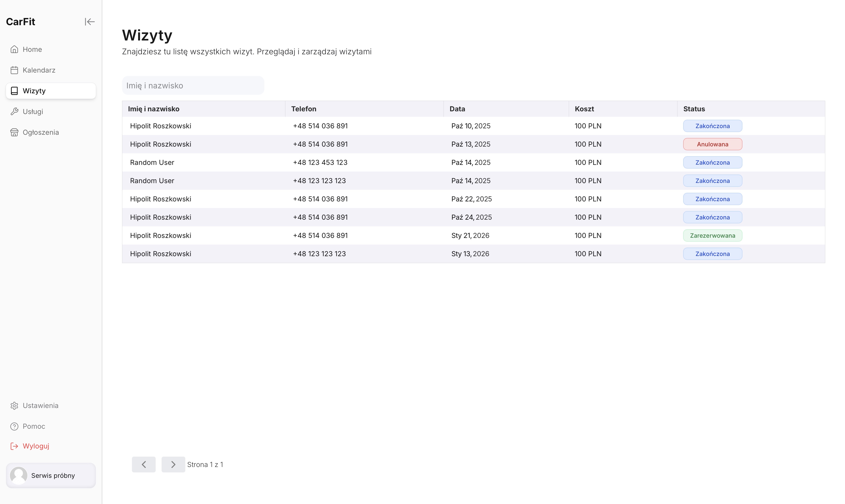Go to the next page arrow
This screenshot has width=845, height=504.
tap(173, 464)
